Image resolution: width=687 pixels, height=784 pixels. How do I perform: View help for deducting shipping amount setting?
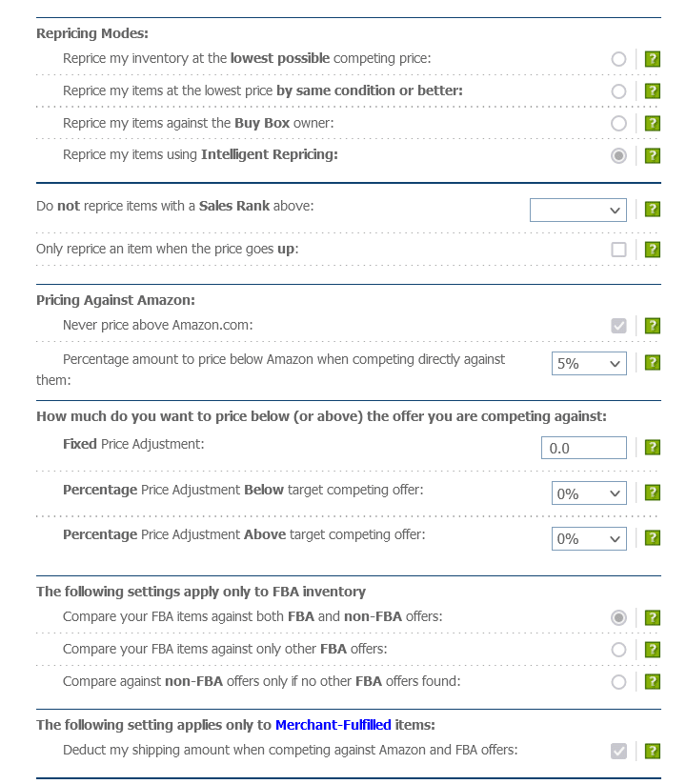click(x=652, y=751)
